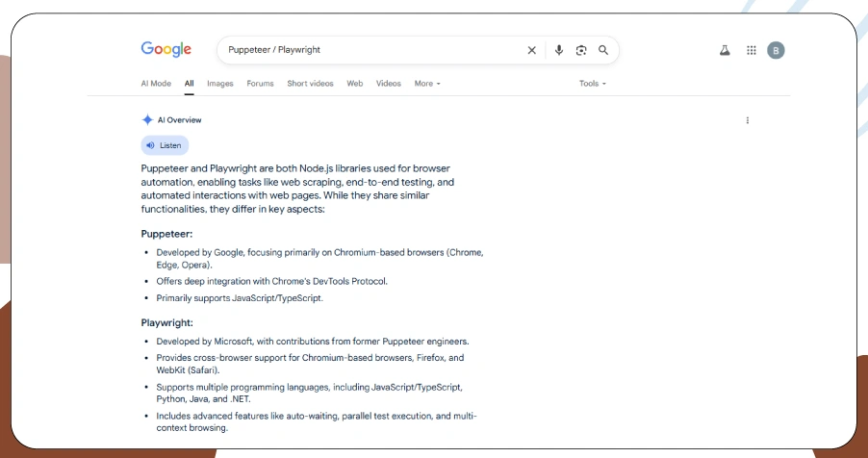Open Google Lens image search icon
Image resolution: width=868 pixels, height=458 pixels.
[580, 50]
